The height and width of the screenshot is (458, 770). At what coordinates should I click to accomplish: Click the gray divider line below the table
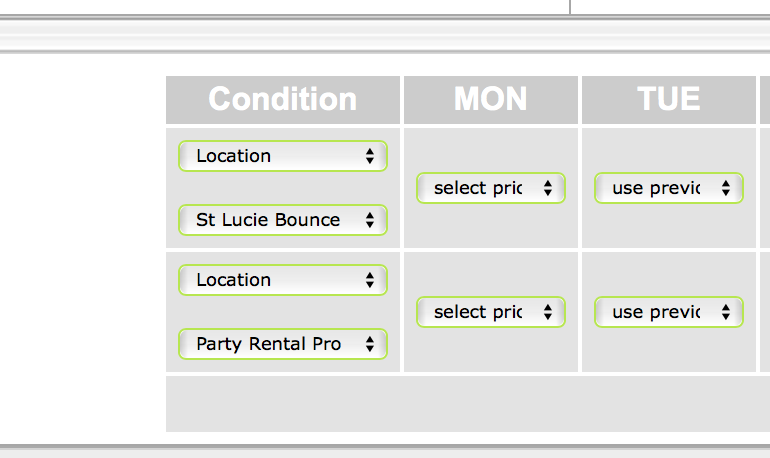(385, 446)
